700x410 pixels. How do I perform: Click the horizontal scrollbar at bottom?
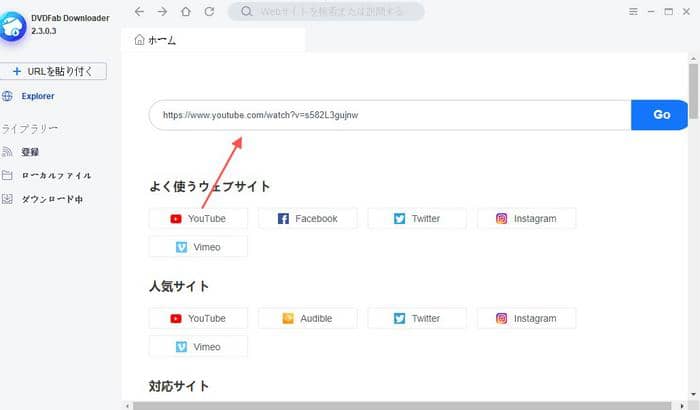click(x=402, y=406)
